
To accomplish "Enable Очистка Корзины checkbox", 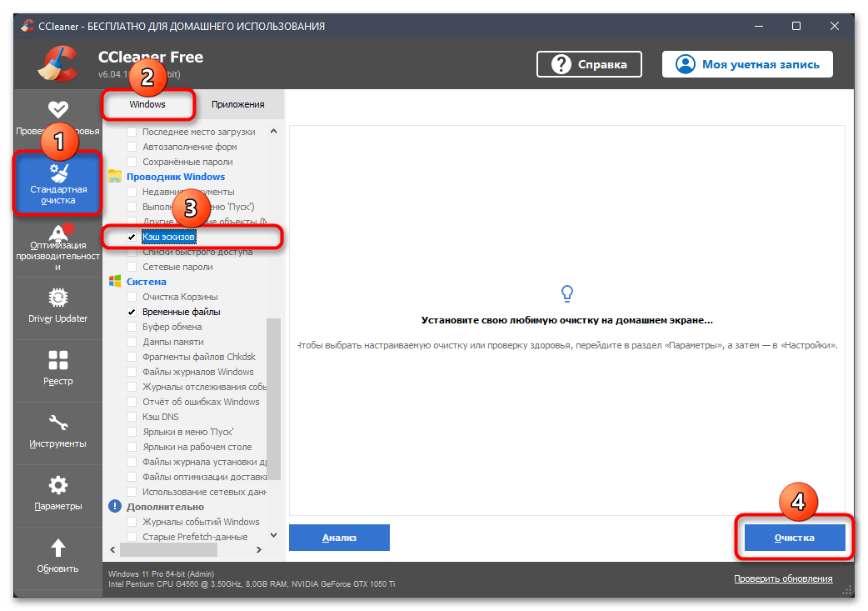I will pos(132,297).
